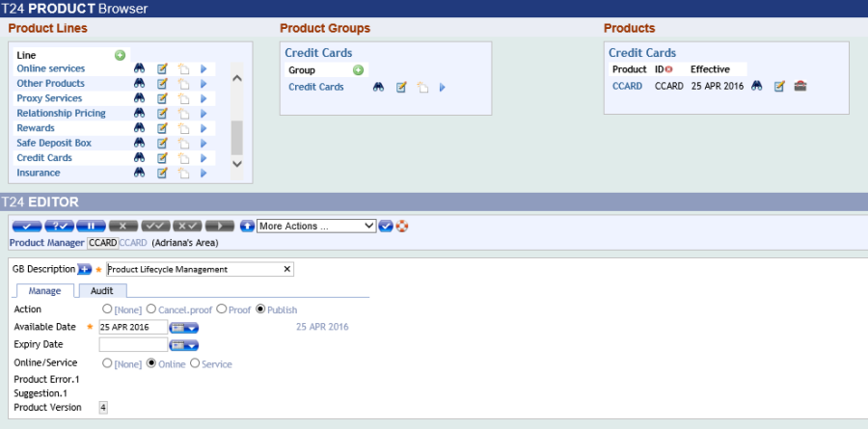Image resolution: width=868 pixels, height=429 pixels.
Task: Click the greyed-out X-checkmark reverse button
Action: point(188,226)
